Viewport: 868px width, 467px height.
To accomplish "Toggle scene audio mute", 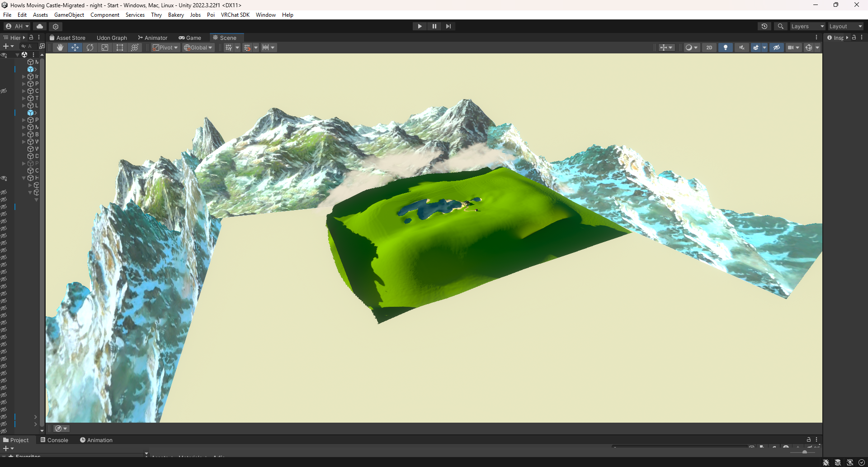I will [742, 48].
